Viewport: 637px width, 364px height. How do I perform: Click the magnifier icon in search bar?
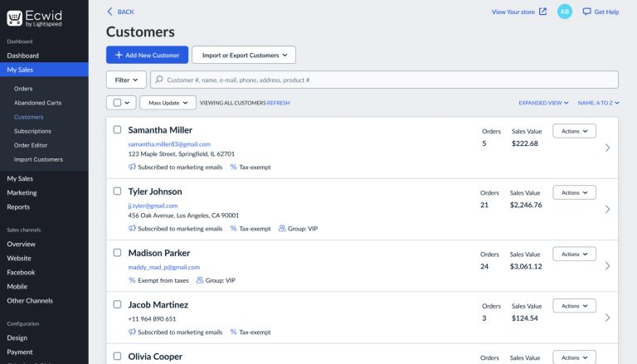(159, 80)
